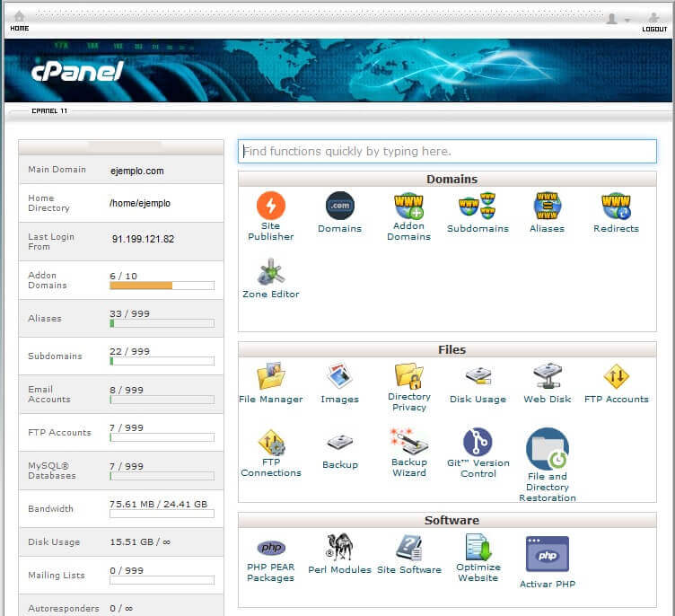Image resolution: width=675 pixels, height=616 pixels.
Task: Click the MySQL Databases label in stats
Action: tap(52, 471)
